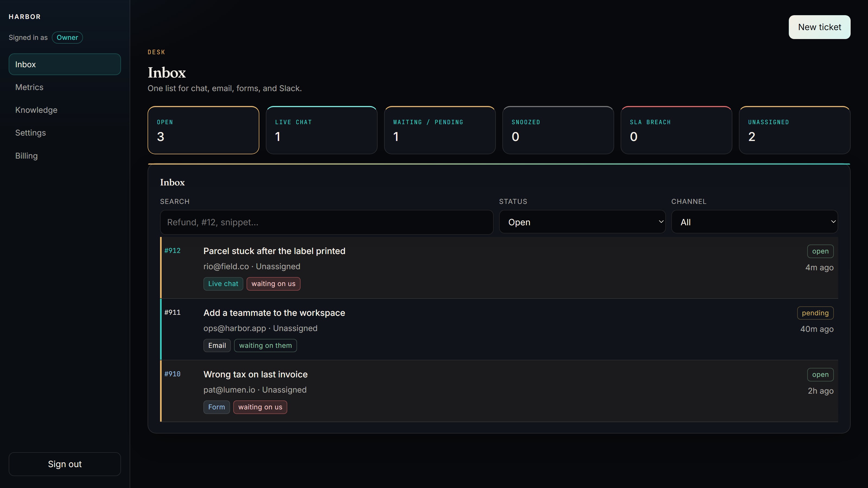Click the Email channel tag
Image resolution: width=868 pixels, height=488 pixels.
tap(217, 346)
